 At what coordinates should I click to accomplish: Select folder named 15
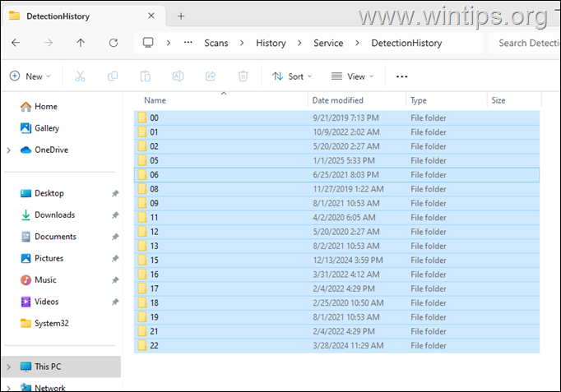point(336,261)
